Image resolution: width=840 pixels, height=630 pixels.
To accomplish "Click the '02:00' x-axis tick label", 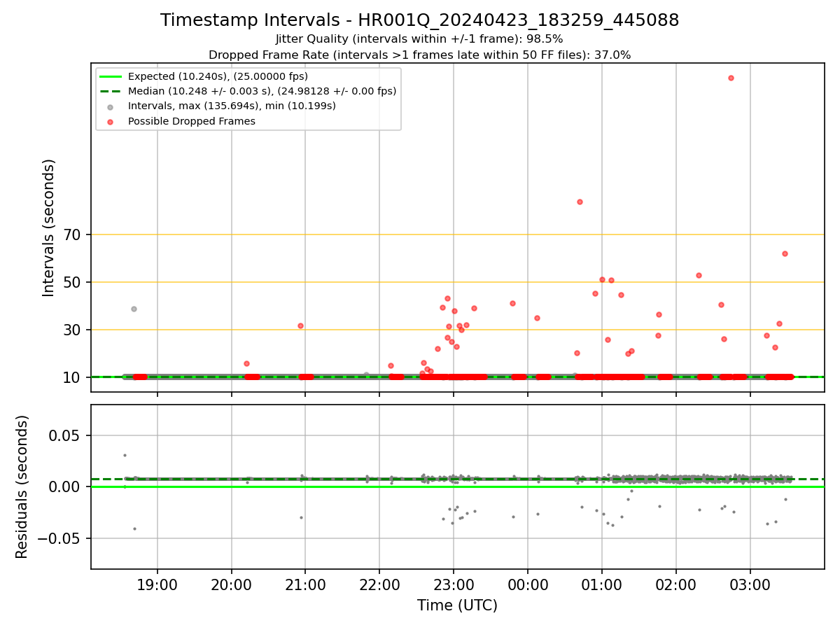I will point(676,584).
